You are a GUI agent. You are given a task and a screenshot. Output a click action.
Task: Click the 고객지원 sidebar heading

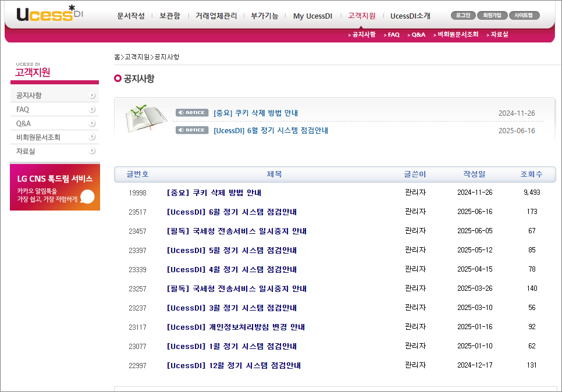pos(33,72)
